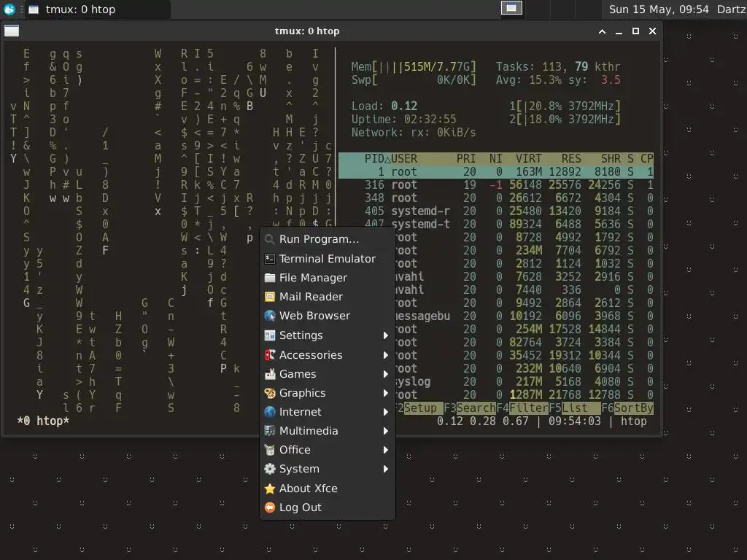Click the Terminal Emulator icon in the menu
Image resolution: width=747 pixels, height=560 pixels.
click(270, 259)
